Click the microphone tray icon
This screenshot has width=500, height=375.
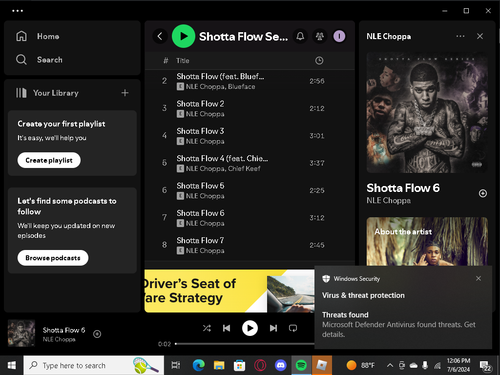click(425, 365)
